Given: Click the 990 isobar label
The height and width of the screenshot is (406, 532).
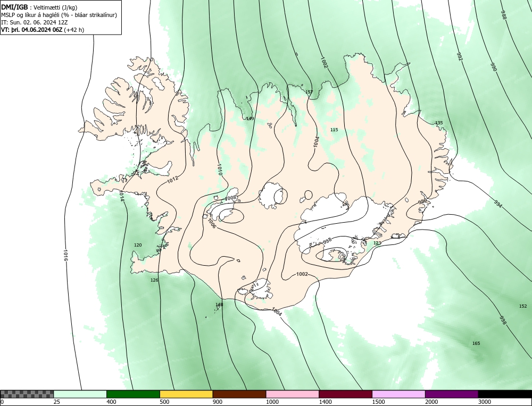Looking at the screenshot, I should (x=494, y=67).
